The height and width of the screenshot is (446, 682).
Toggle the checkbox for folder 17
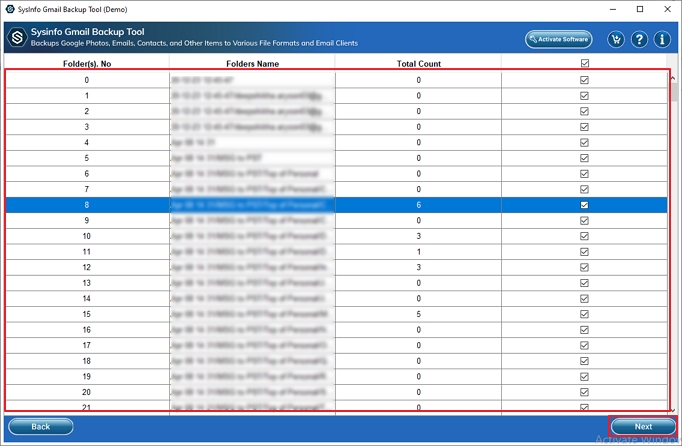pyautogui.click(x=584, y=345)
